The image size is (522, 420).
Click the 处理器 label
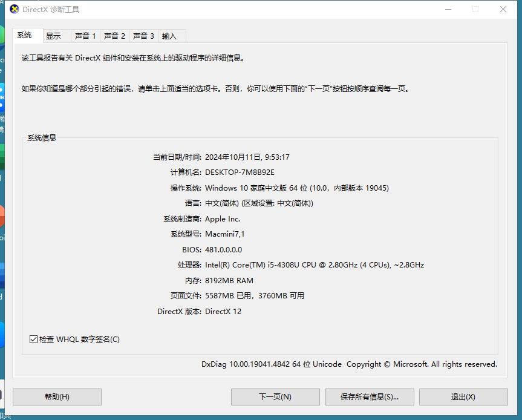189,265
